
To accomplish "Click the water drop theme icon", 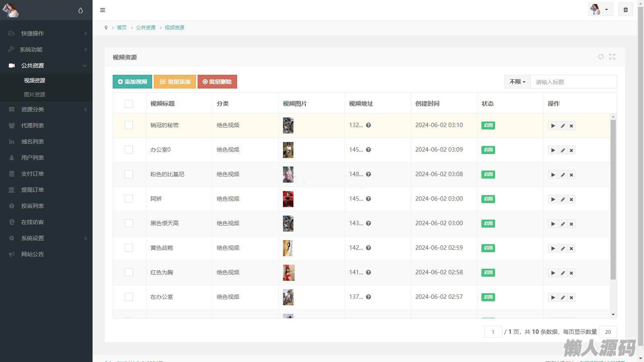I will click(80, 10).
